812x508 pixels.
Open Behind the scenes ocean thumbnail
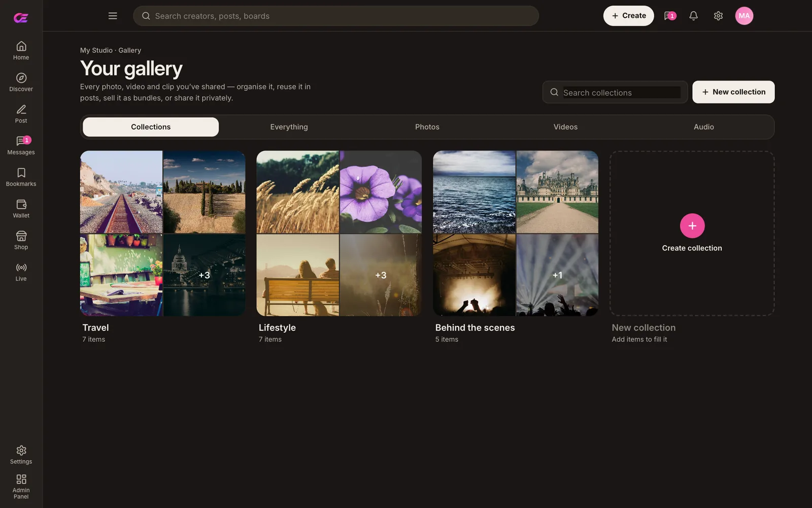[x=475, y=192]
